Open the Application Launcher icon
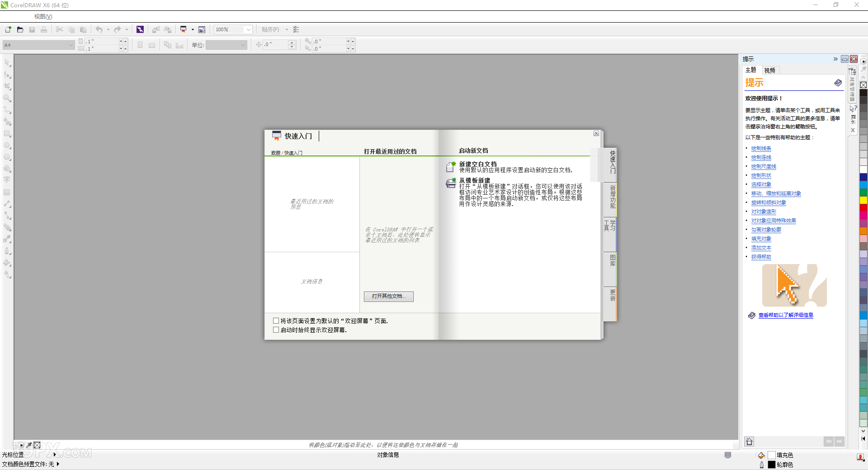868x470 pixels. (184, 29)
